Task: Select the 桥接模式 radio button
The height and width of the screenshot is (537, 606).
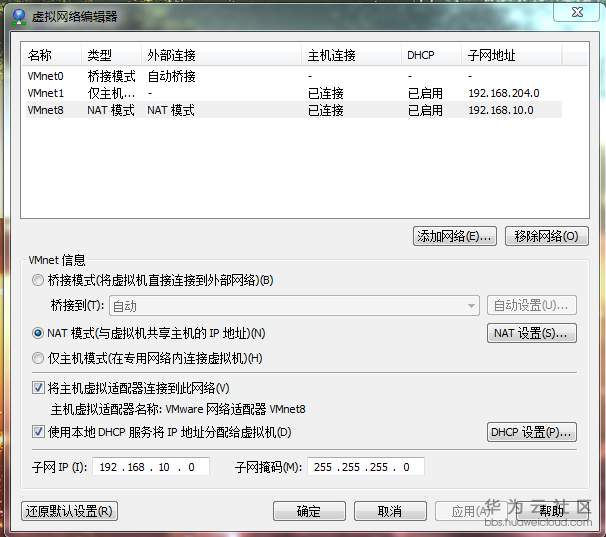Action: [x=38, y=280]
